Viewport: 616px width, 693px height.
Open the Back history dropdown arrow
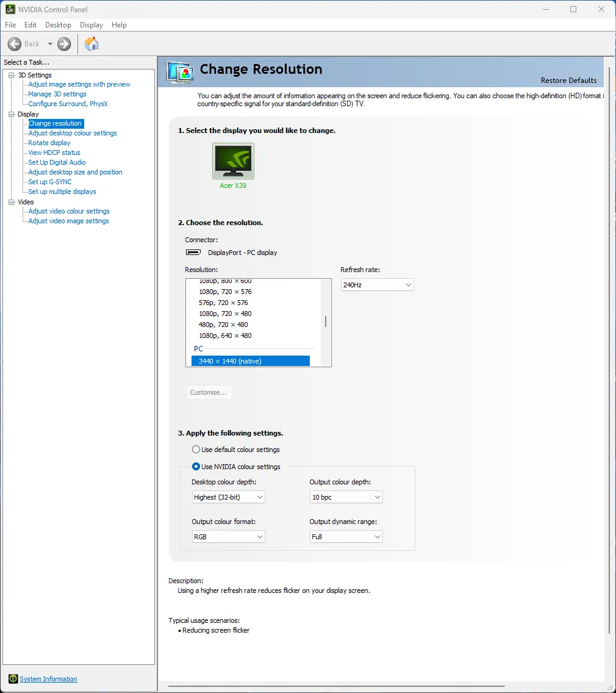(50, 44)
